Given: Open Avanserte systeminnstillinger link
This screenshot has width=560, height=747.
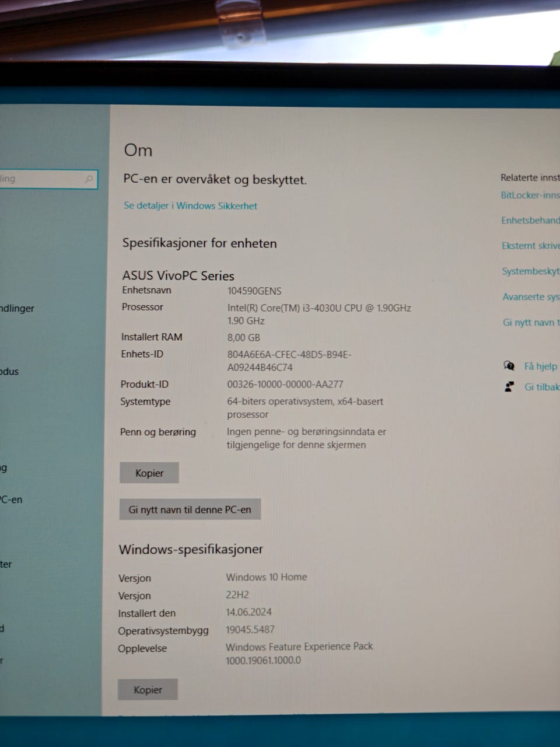Looking at the screenshot, I should click(531, 297).
